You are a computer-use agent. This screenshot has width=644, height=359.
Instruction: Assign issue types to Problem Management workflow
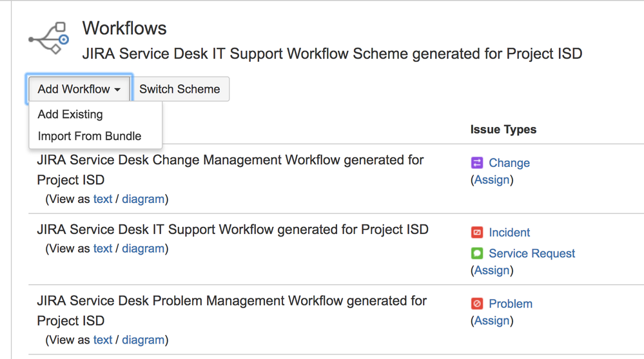click(492, 320)
